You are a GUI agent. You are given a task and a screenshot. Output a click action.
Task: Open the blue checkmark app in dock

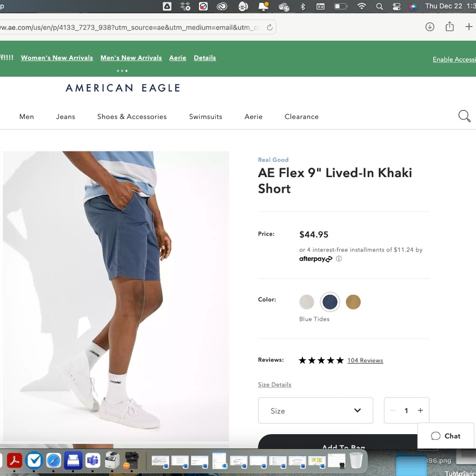34,460
